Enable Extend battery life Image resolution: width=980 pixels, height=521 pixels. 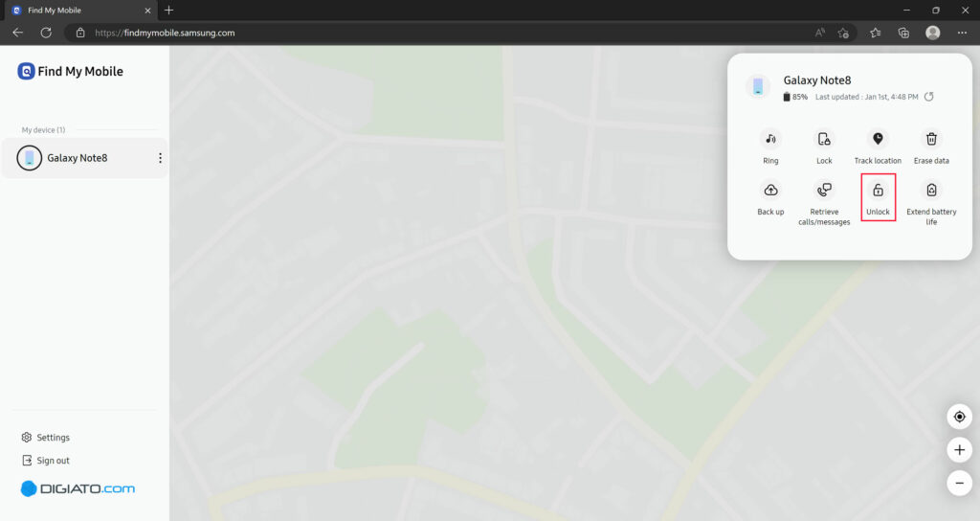click(x=931, y=191)
